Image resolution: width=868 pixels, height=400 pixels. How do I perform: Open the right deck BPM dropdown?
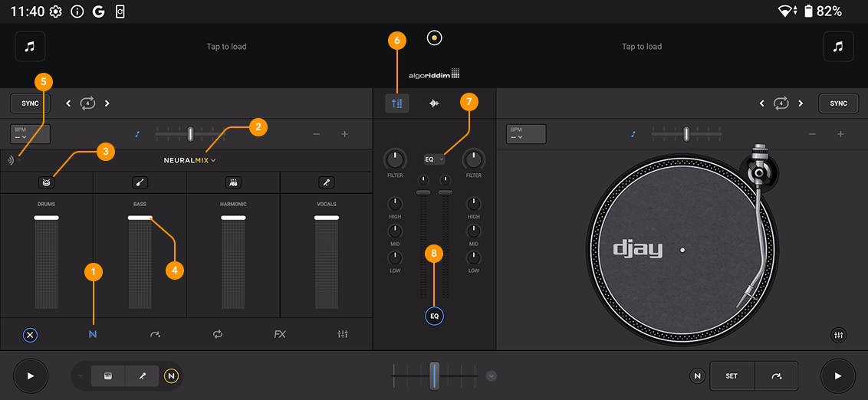tap(526, 134)
